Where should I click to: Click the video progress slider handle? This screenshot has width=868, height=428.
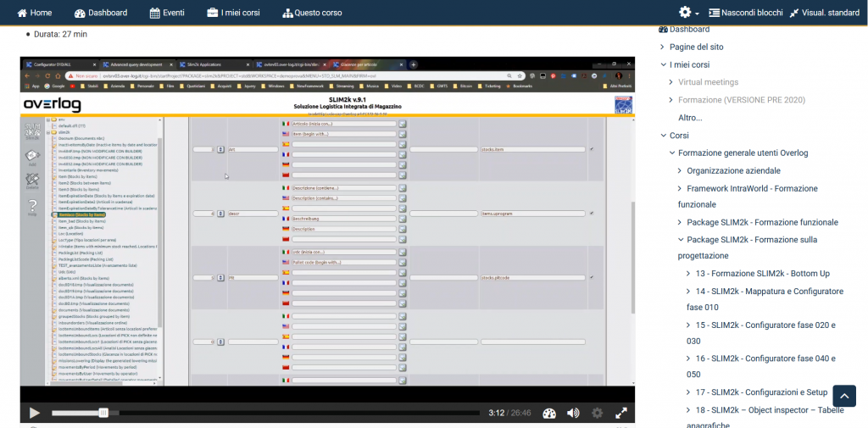(x=103, y=413)
